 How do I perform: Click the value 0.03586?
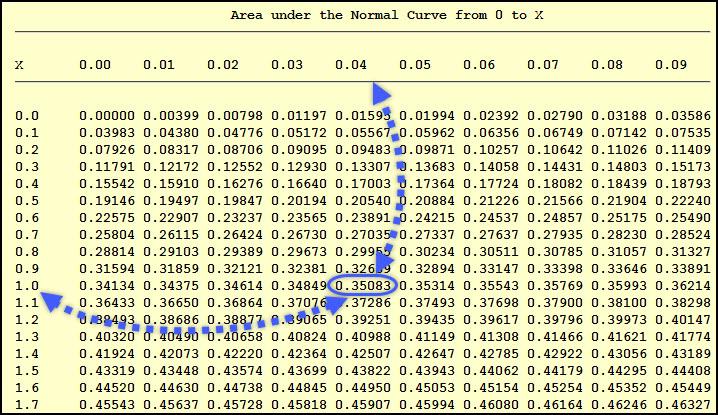click(x=675, y=115)
